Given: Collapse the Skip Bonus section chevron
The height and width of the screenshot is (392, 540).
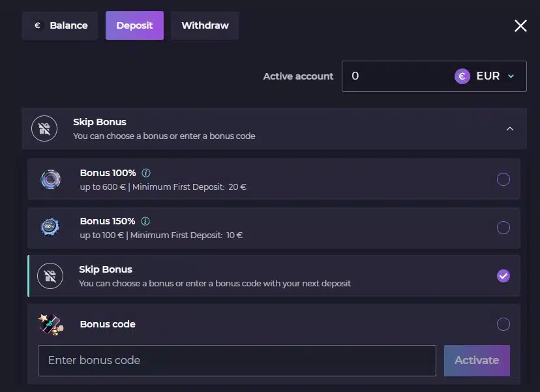Looking at the screenshot, I should [x=510, y=129].
